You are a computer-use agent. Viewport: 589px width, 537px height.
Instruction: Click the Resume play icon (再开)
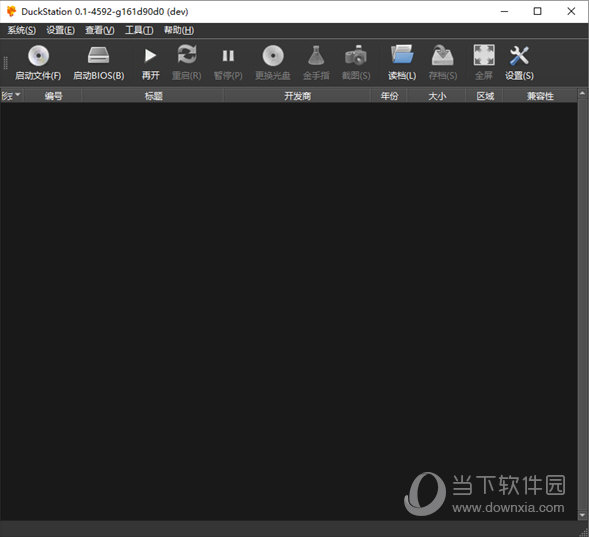coord(150,56)
